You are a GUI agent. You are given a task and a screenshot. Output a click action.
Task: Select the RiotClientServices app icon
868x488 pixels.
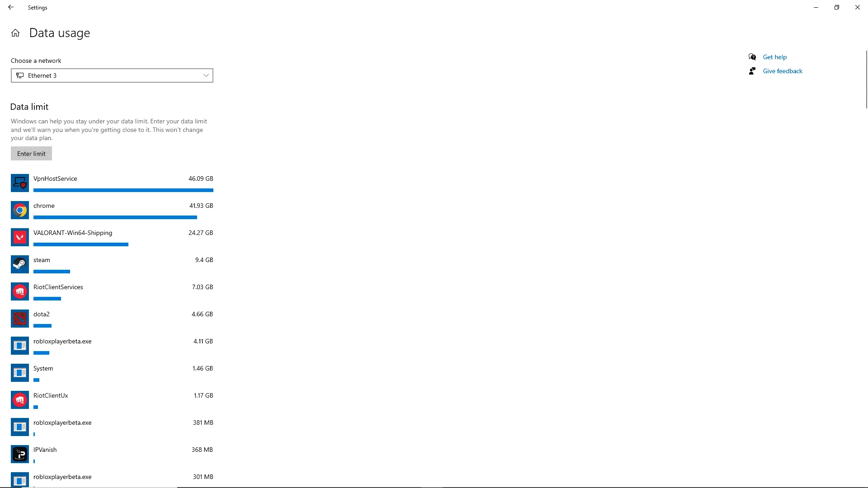[20, 291]
